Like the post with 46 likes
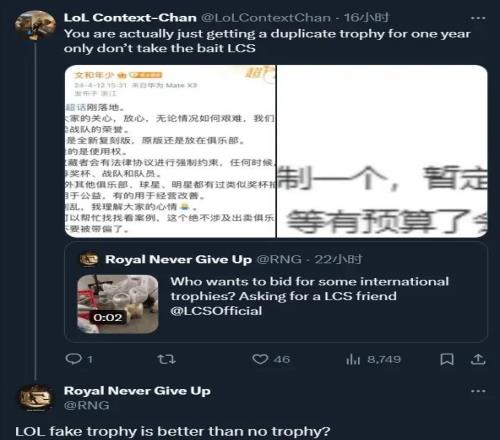Screen dimensions: 500x440 (x=260, y=359)
